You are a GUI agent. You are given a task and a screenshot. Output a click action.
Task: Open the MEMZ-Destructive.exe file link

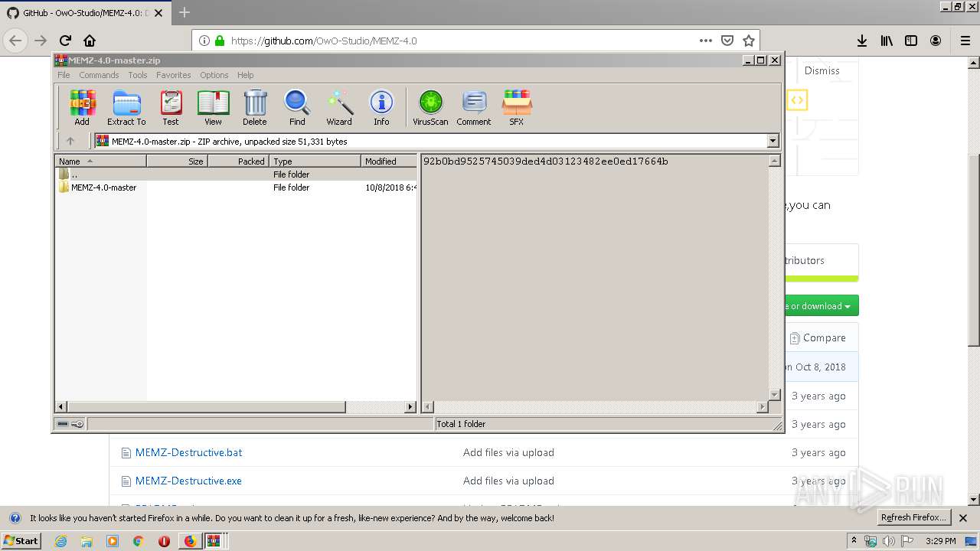pyautogui.click(x=188, y=481)
